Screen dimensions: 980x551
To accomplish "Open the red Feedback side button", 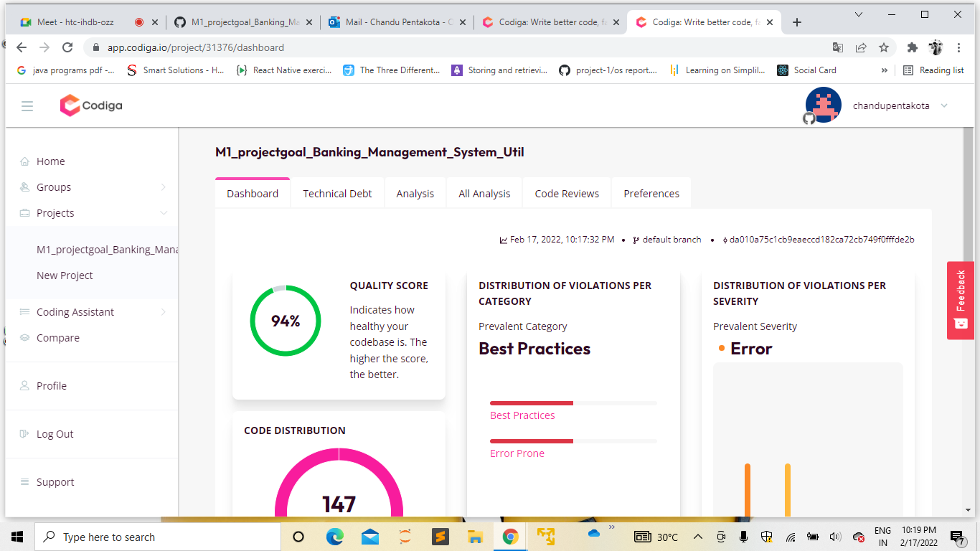I will pyautogui.click(x=961, y=300).
